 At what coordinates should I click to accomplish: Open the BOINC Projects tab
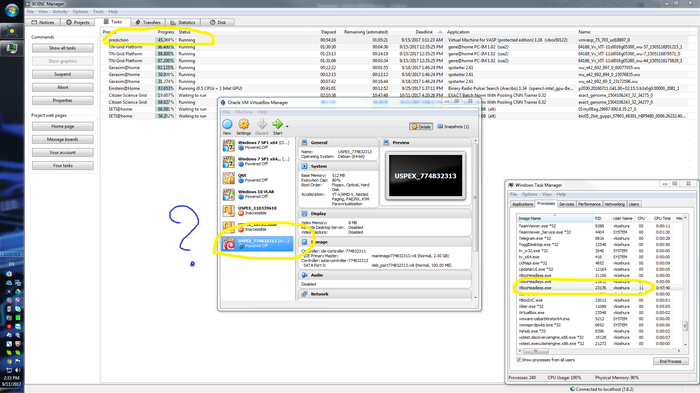click(78, 22)
